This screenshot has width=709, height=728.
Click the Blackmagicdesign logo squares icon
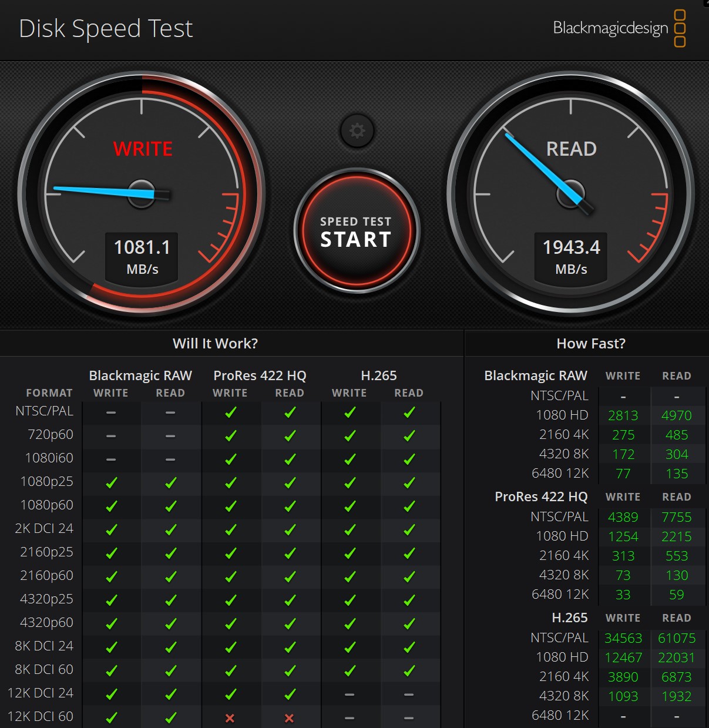tap(680, 28)
